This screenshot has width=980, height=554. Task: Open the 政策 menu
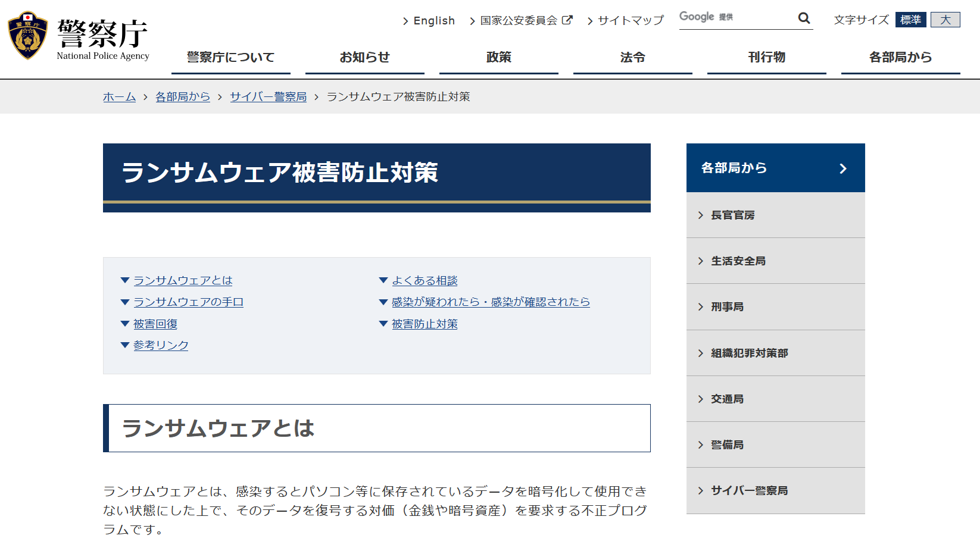pyautogui.click(x=499, y=58)
